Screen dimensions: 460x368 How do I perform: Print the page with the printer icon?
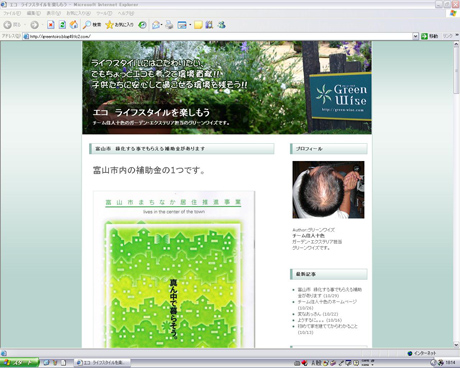169,25
